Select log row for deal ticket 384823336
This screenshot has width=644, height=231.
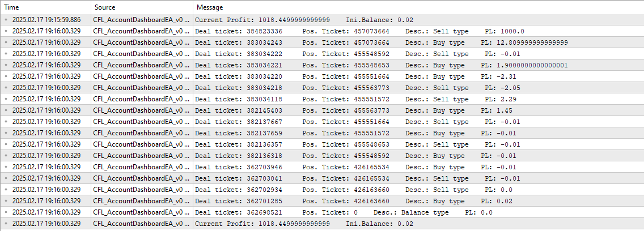click(322, 31)
